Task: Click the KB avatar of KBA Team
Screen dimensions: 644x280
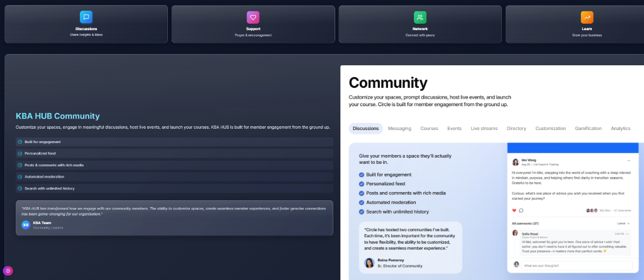Action: [x=26, y=225]
